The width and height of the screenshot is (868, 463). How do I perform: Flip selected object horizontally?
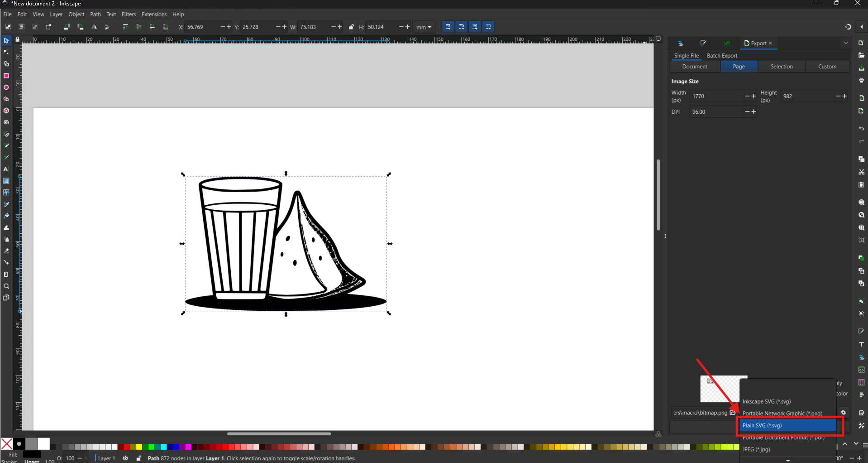click(x=94, y=27)
